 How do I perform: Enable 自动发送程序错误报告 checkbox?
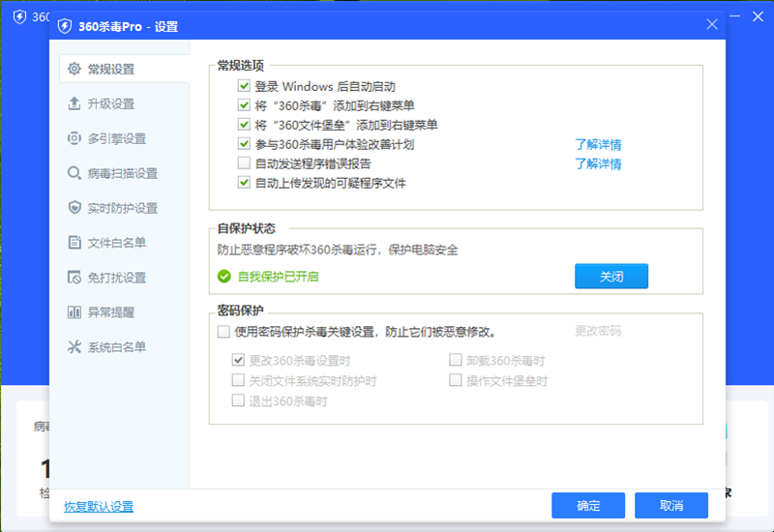pyautogui.click(x=244, y=163)
